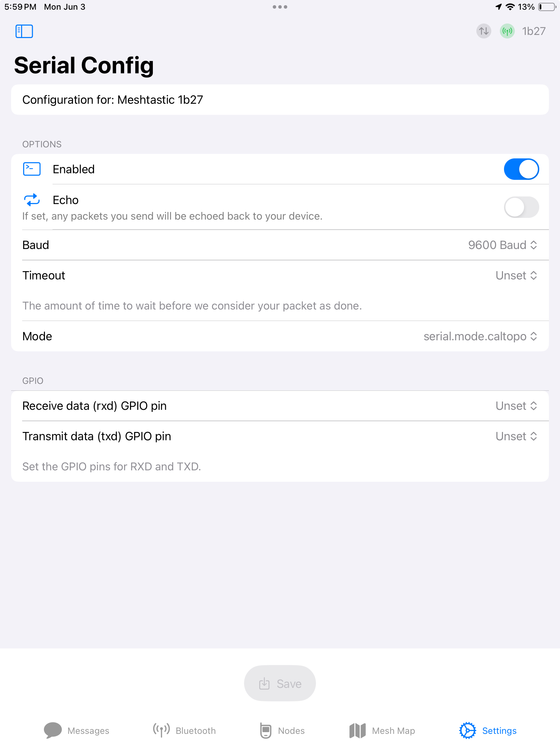Turn on the Echo switch
560x747 pixels.
pos(521,207)
